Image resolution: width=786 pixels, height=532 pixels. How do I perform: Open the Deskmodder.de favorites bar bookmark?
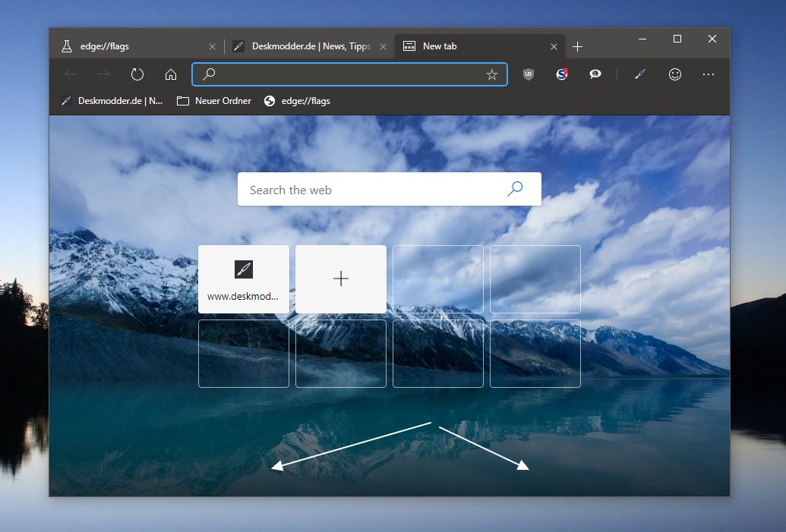pos(112,101)
